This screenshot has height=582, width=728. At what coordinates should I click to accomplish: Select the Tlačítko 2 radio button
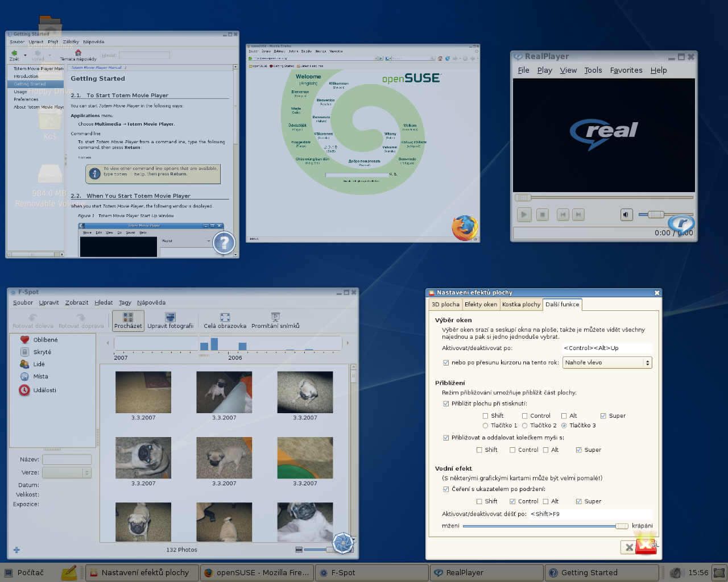[x=524, y=426]
